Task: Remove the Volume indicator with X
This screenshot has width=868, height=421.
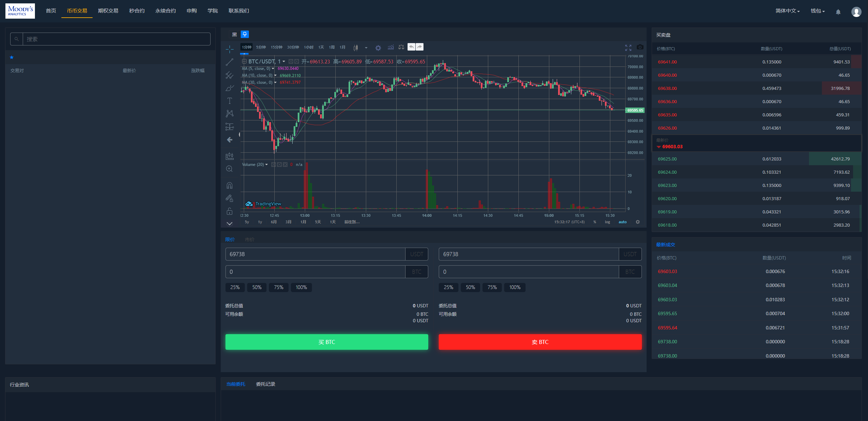Action: pyautogui.click(x=285, y=165)
